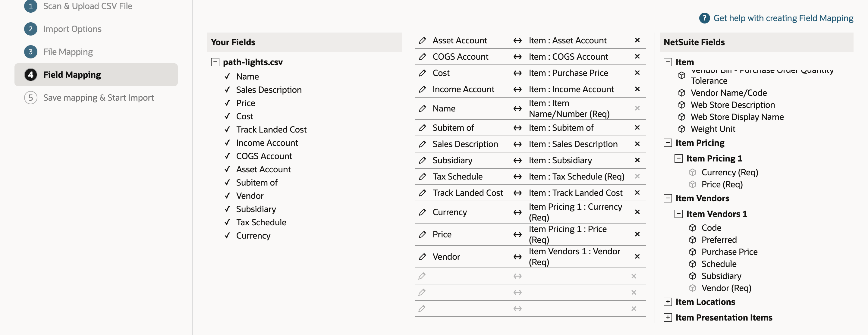Click the pencil edit icon for Cost mapping
This screenshot has height=335, width=868.
point(422,73)
